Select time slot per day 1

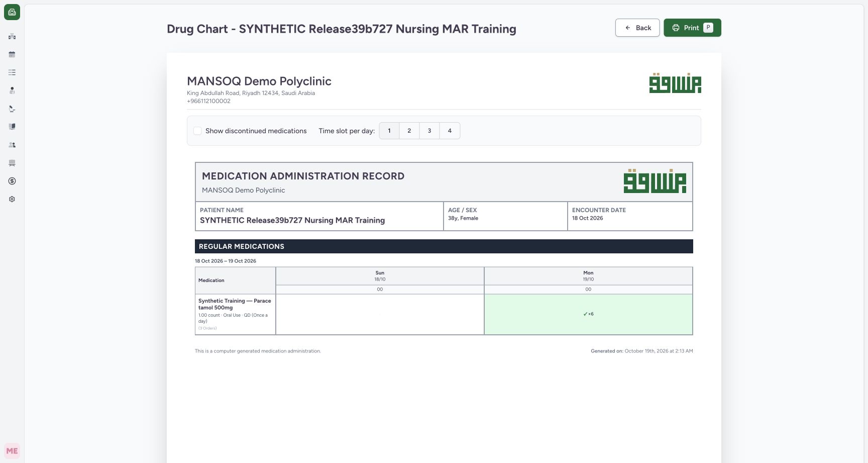(389, 131)
